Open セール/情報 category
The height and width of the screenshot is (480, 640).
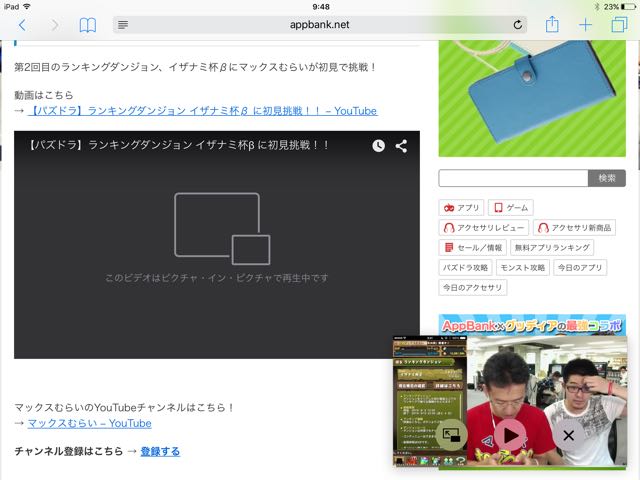click(x=473, y=248)
